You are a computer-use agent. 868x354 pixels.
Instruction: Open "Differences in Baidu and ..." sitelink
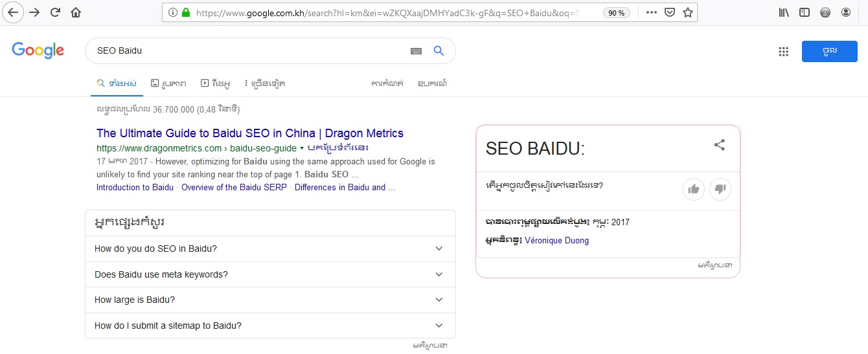point(345,187)
